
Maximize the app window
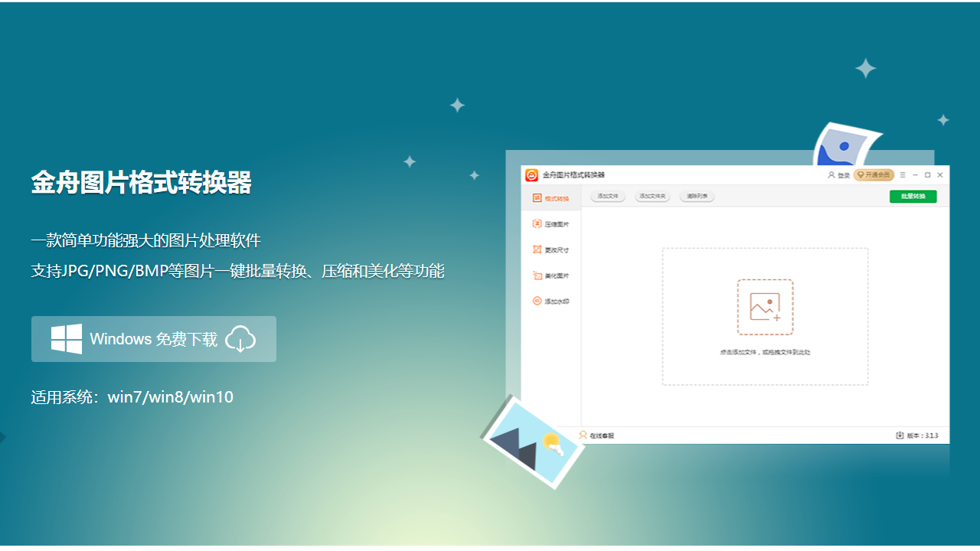coord(928,175)
